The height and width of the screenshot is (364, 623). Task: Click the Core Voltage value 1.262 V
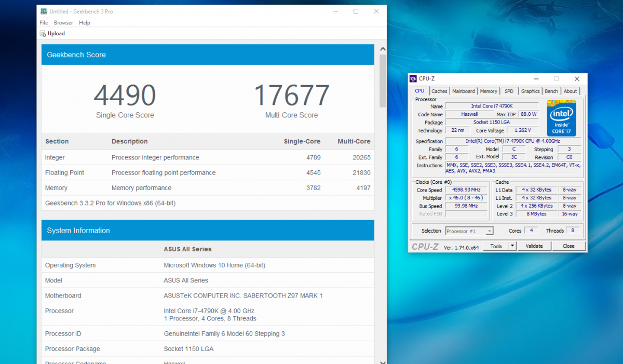pyautogui.click(x=523, y=131)
